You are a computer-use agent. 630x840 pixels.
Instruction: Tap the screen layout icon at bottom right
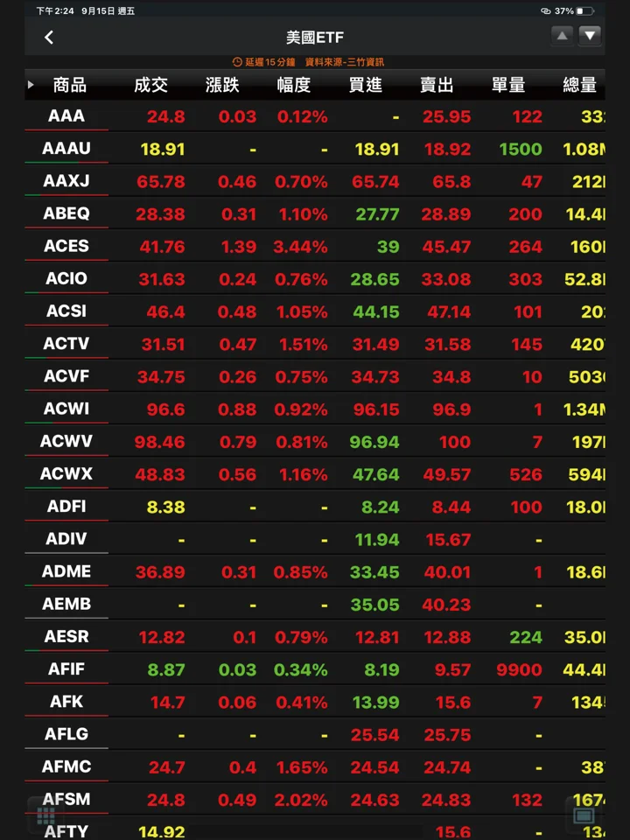click(x=584, y=815)
